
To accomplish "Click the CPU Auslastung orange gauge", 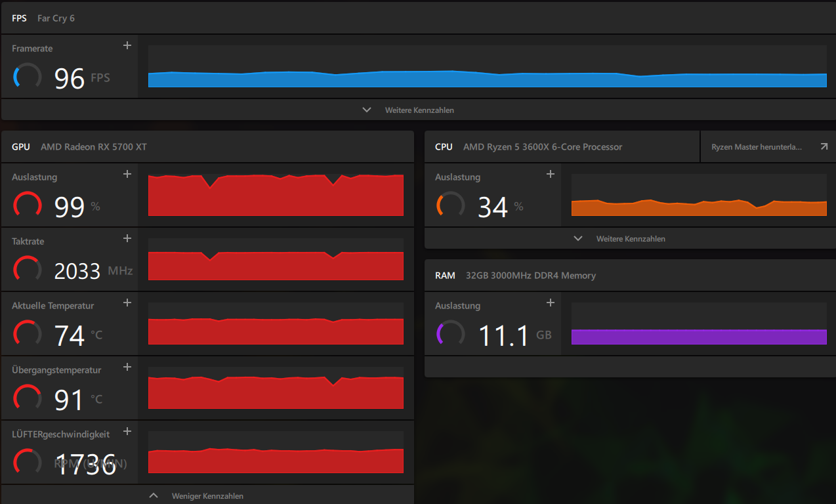I will click(x=451, y=205).
